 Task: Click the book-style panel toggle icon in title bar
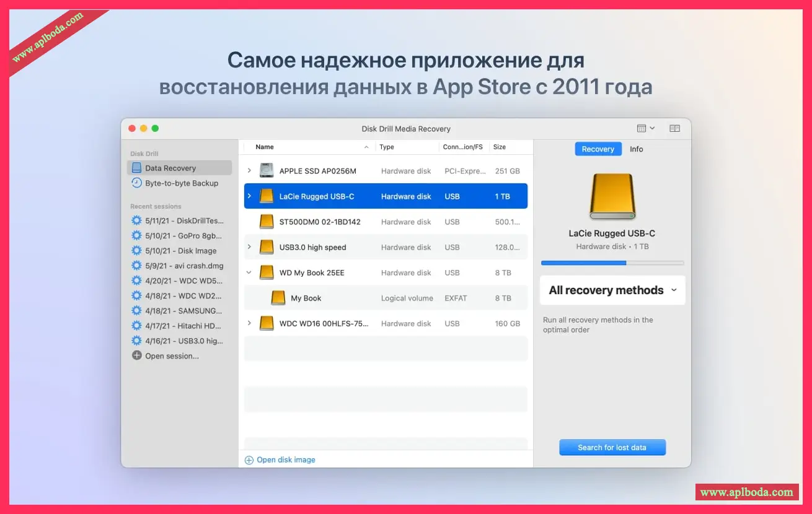(674, 128)
